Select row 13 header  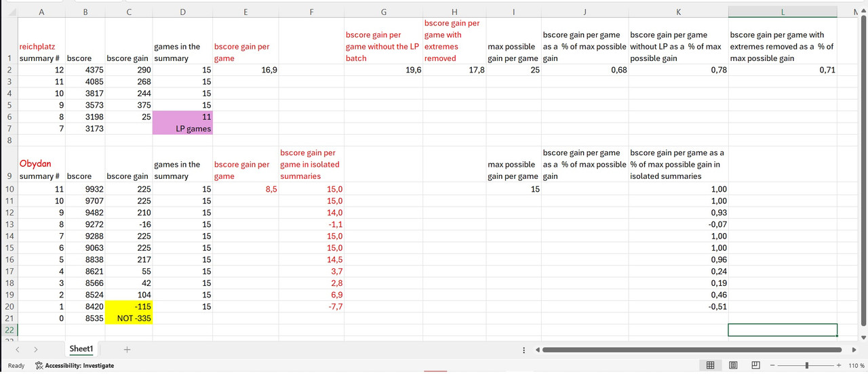coord(8,224)
